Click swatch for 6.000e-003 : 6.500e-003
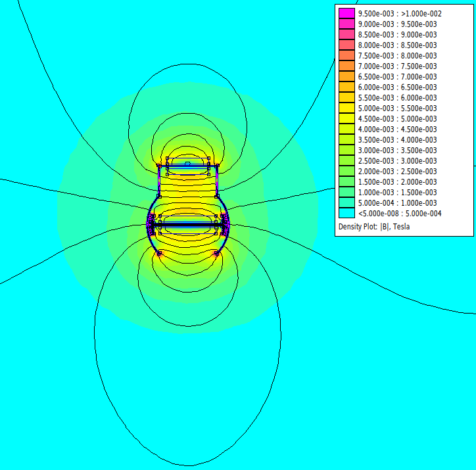 click(346, 87)
